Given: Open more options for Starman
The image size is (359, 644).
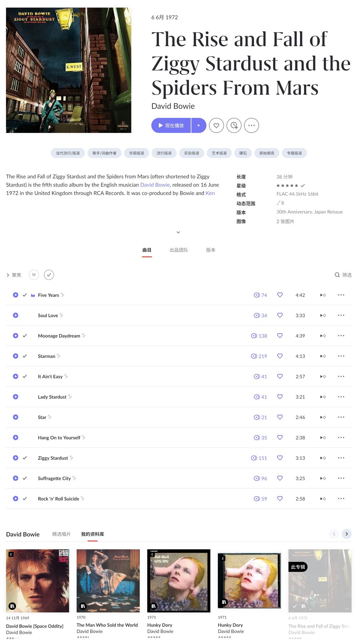Looking at the screenshot, I should (x=341, y=356).
